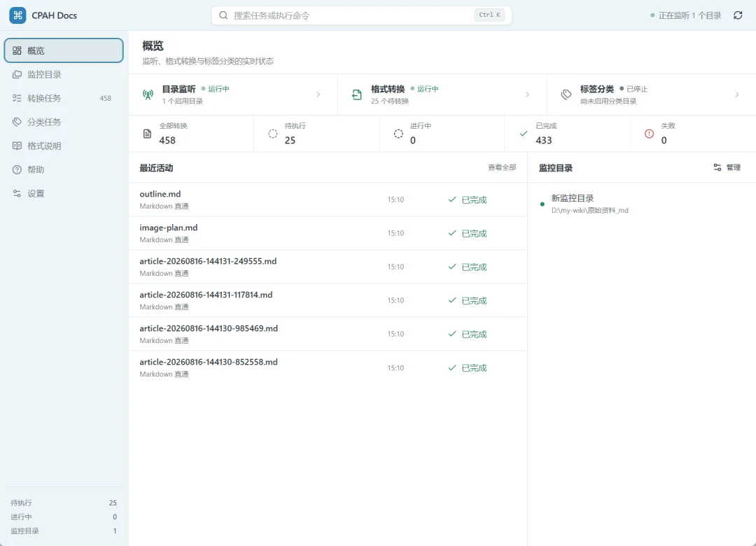Click the 转换任务 list icon in sidebar
This screenshot has width=756, height=546.
pos(17,98)
